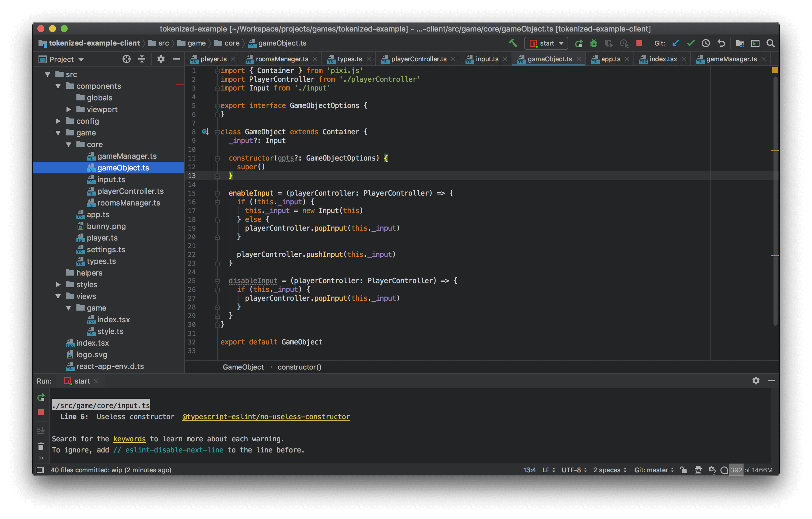Click the settings gear icon in terminal
The height and width of the screenshot is (519, 812).
click(756, 381)
